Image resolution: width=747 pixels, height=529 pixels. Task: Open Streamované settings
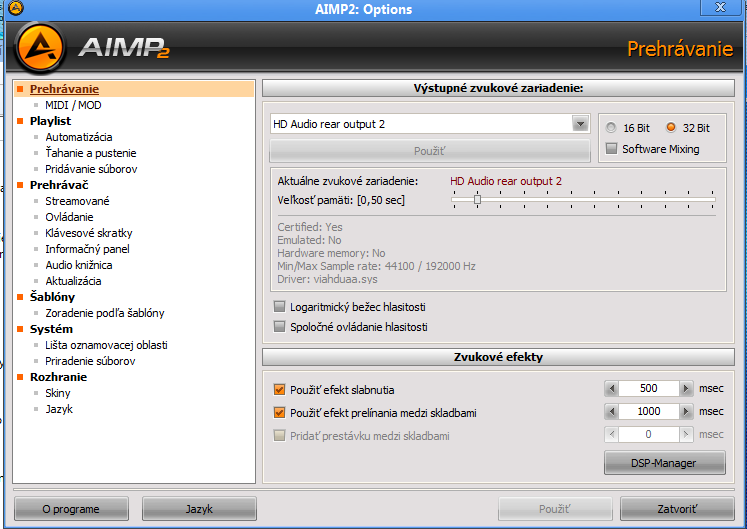click(x=77, y=201)
